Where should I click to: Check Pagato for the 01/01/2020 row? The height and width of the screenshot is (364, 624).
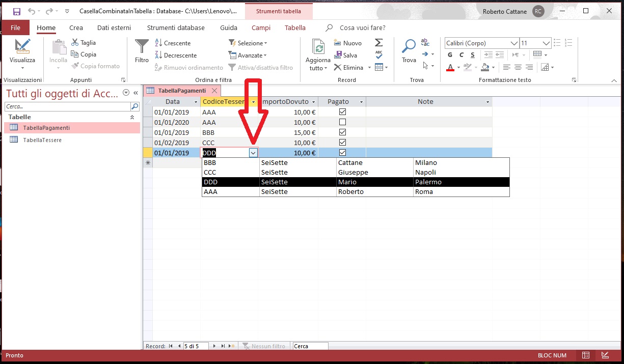(x=343, y=122)
